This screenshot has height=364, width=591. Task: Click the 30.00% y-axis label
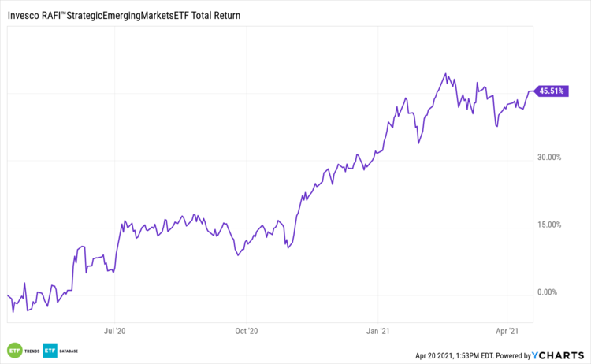pos(548,158)
